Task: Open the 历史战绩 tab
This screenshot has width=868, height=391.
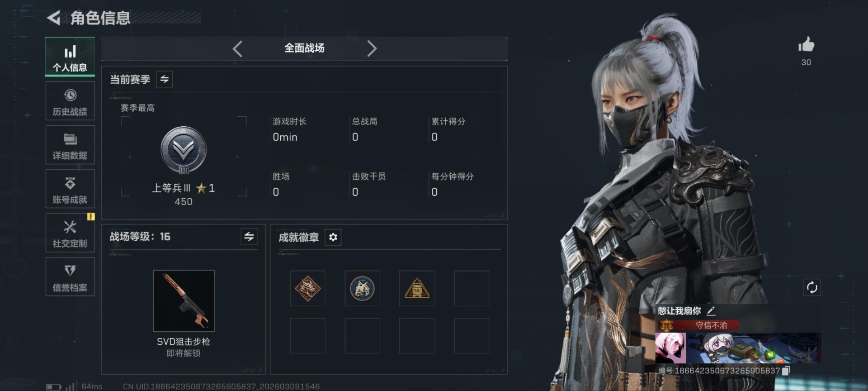Action: 70,101
